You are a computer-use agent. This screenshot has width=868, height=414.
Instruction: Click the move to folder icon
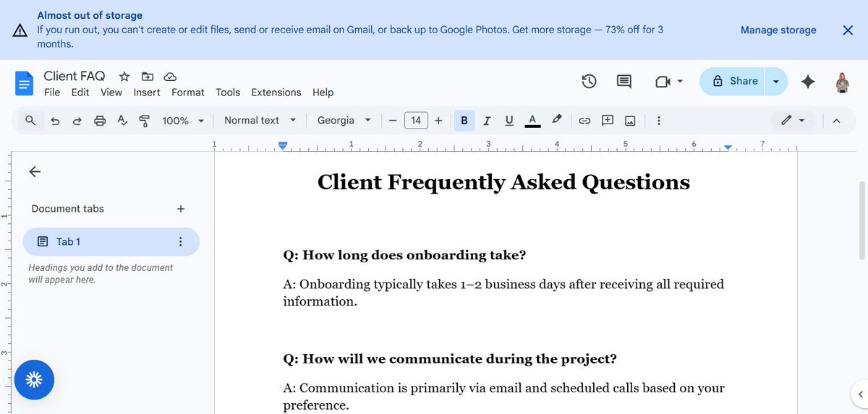click(x=148, y=76)
